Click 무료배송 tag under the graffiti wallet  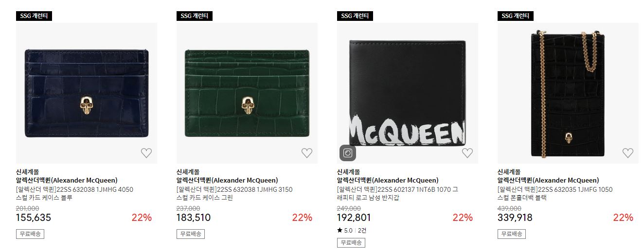[351, 242]
